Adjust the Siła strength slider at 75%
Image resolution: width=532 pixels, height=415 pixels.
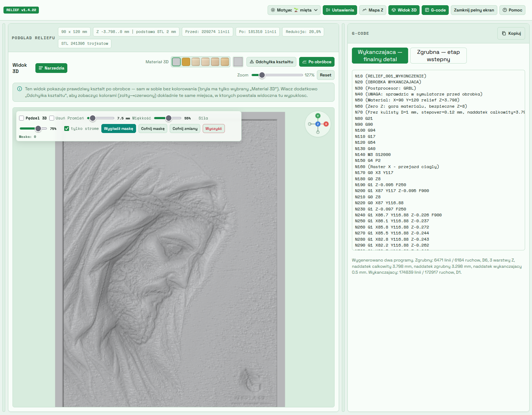point(33,128)
